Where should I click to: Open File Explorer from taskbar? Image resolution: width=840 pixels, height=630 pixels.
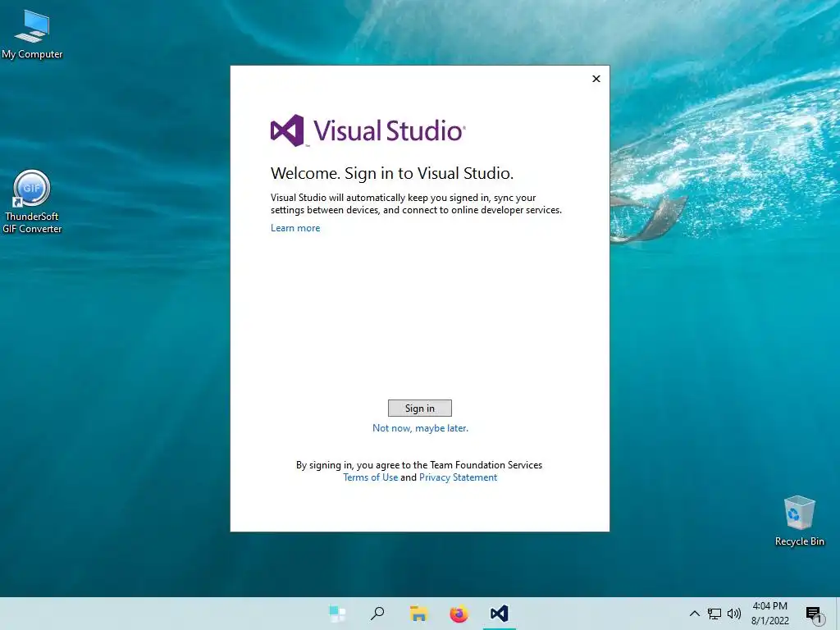tap(418, 614)
